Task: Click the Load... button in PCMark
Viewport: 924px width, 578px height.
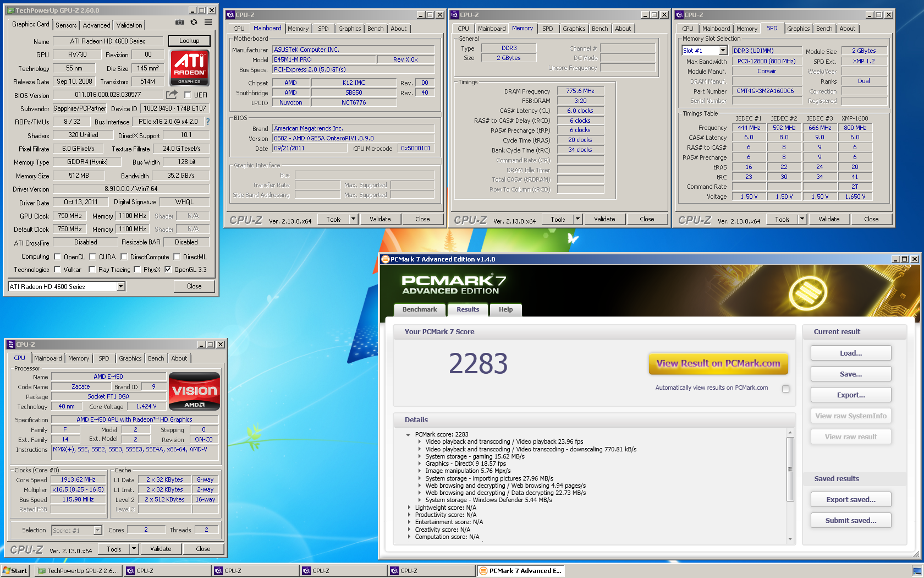Action: point(851,353)
